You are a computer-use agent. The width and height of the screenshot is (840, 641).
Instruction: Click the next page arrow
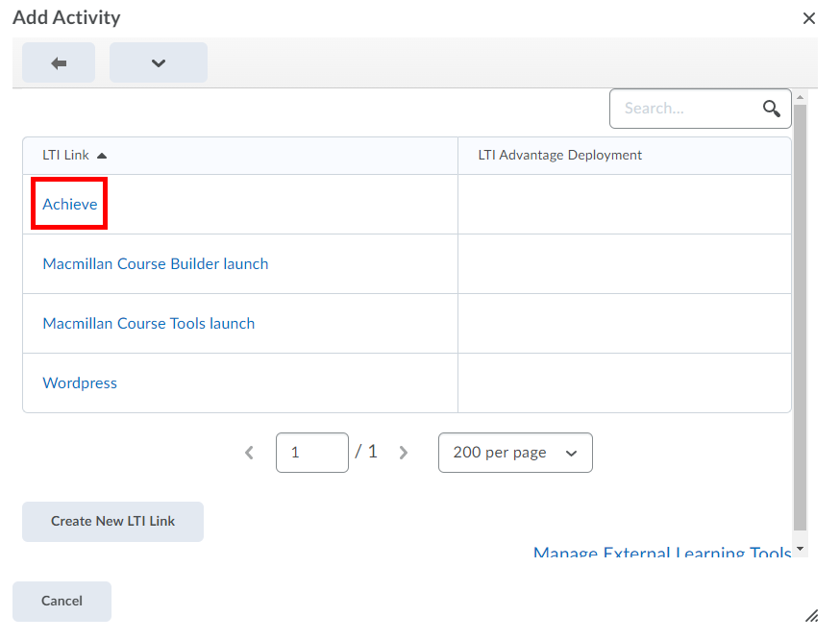click(x=403, y=452)
